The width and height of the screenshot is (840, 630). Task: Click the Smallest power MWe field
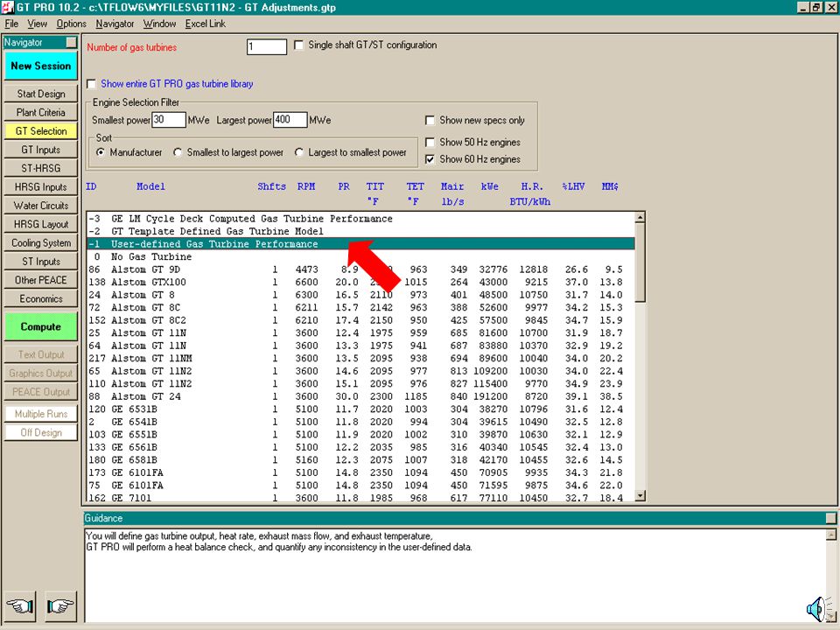click(169, 120)
